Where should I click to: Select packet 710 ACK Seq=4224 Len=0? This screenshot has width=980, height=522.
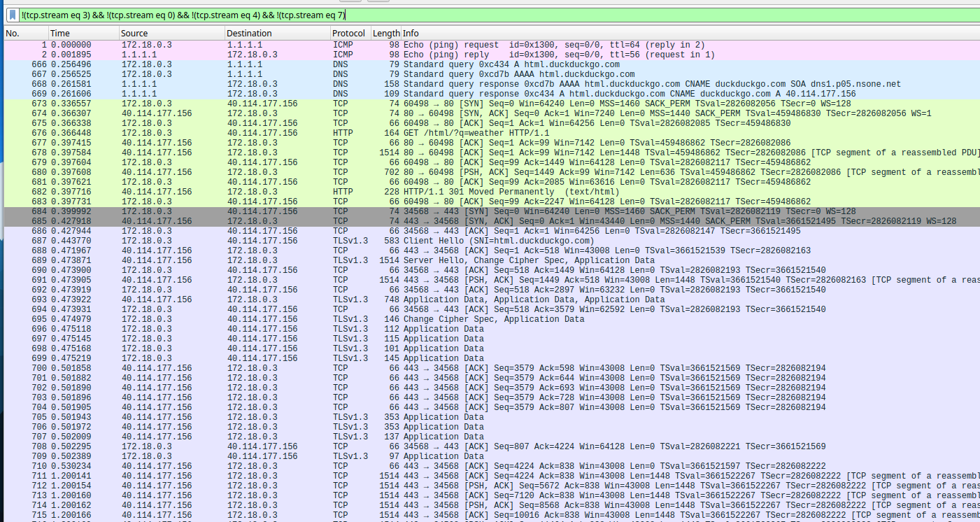(492, 466)
